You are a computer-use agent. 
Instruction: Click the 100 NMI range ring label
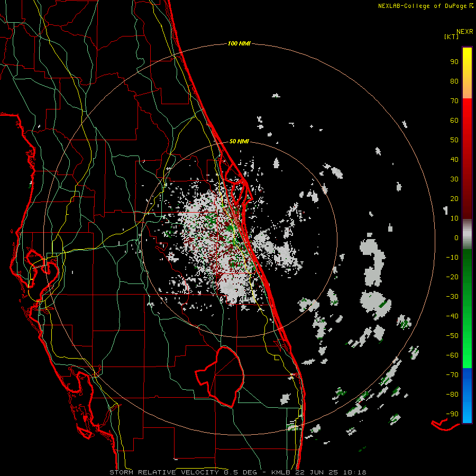pyautogui.click(x=239, y=44)
